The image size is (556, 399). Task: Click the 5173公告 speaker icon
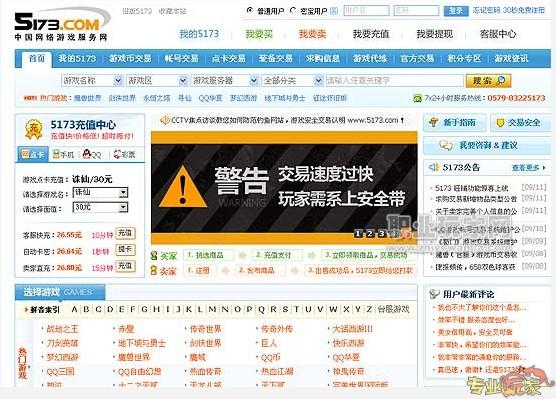(434, 167)
